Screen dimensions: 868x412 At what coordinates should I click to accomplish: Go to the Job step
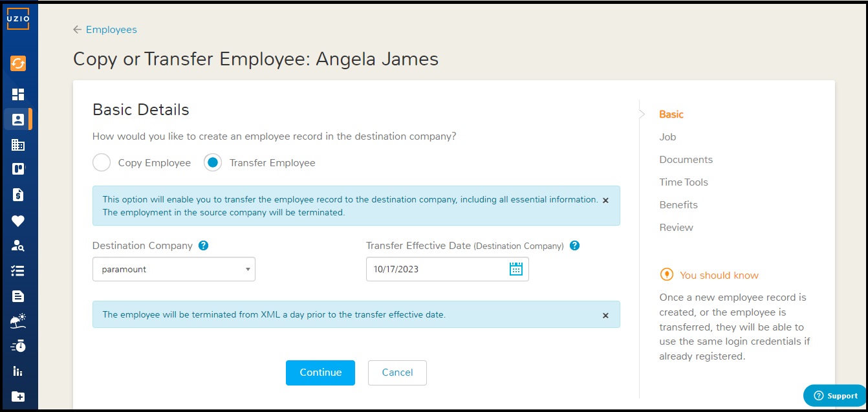[x=667, y=137]
